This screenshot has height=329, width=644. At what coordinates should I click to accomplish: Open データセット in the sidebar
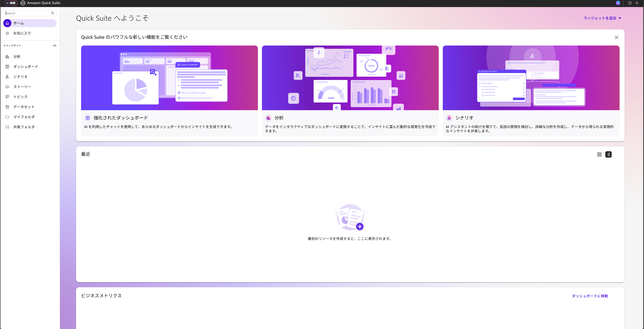(x=24, y=107)
